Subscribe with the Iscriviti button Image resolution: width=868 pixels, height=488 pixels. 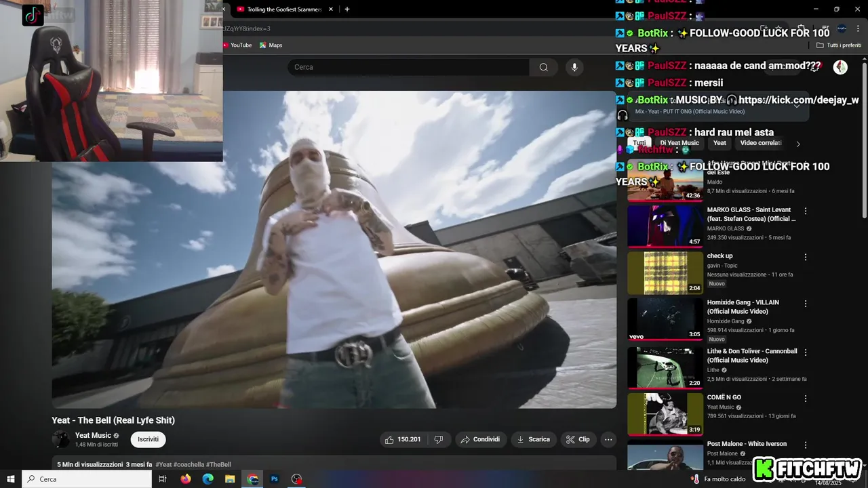148,439
